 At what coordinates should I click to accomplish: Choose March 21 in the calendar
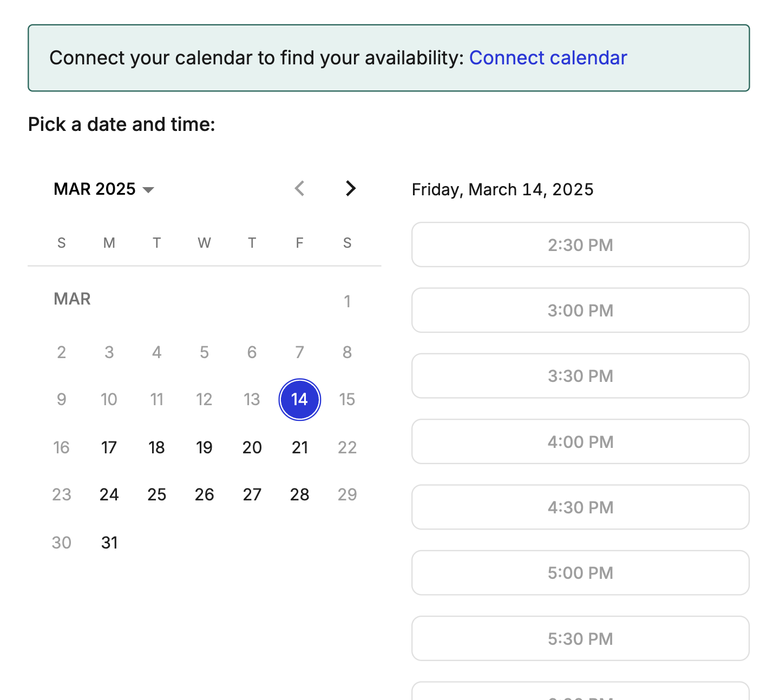pyautogui.click(x=299, y=447)
